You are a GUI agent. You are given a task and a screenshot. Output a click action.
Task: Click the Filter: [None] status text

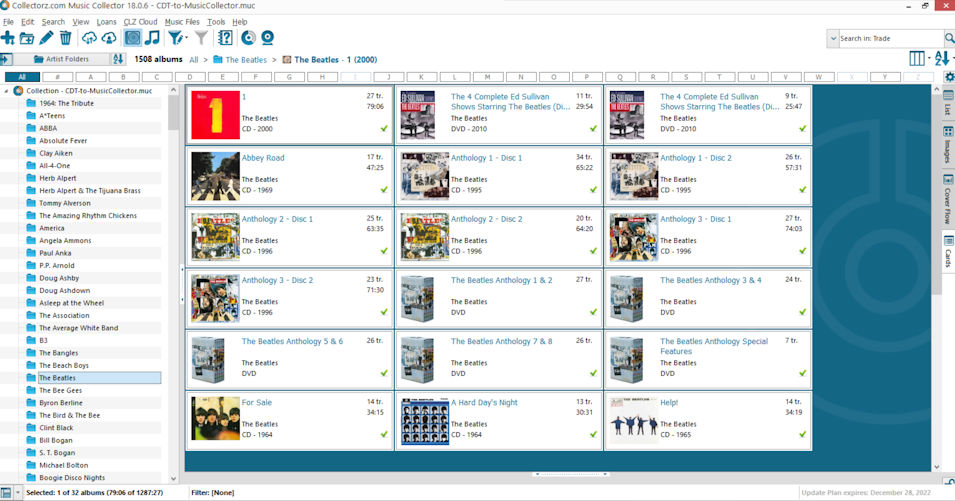pos(213,492)
